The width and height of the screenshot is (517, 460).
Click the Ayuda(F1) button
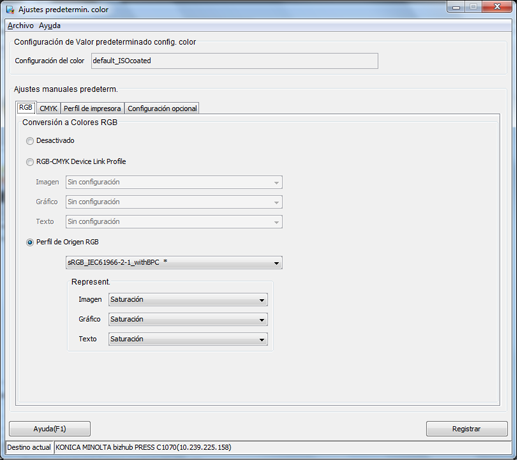point(50,429)
